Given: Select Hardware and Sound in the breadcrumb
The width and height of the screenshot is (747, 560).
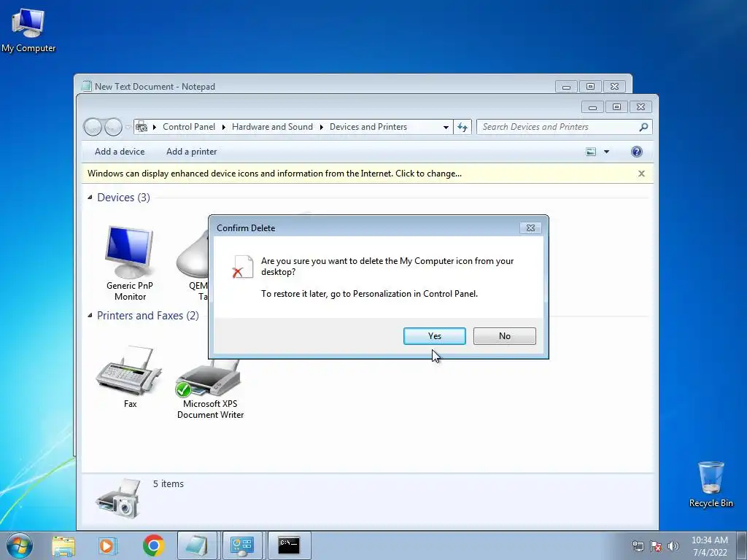Looking at the screenshot, I should coord(272,127).
